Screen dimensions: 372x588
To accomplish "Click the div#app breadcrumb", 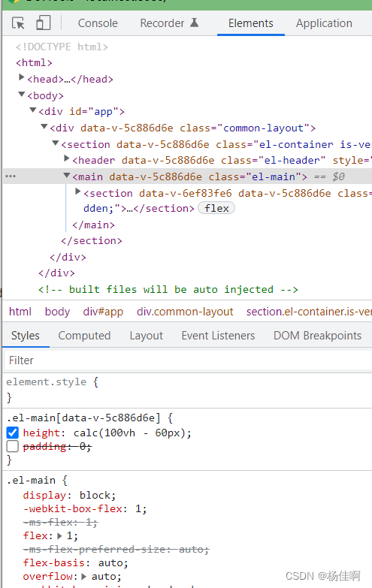I will pyautogui.click(x=103, y=312).
